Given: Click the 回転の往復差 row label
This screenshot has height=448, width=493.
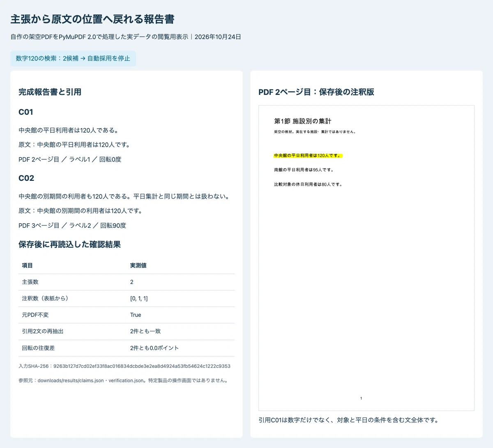Looking at the screenshot, I should pos(38,348).
